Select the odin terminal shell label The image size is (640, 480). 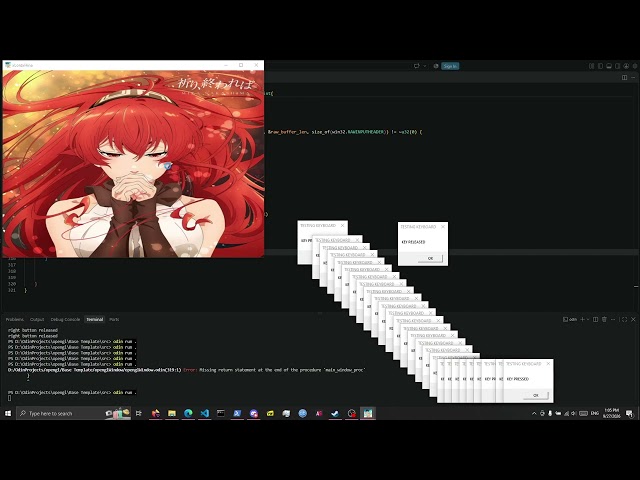coord(570,320)
